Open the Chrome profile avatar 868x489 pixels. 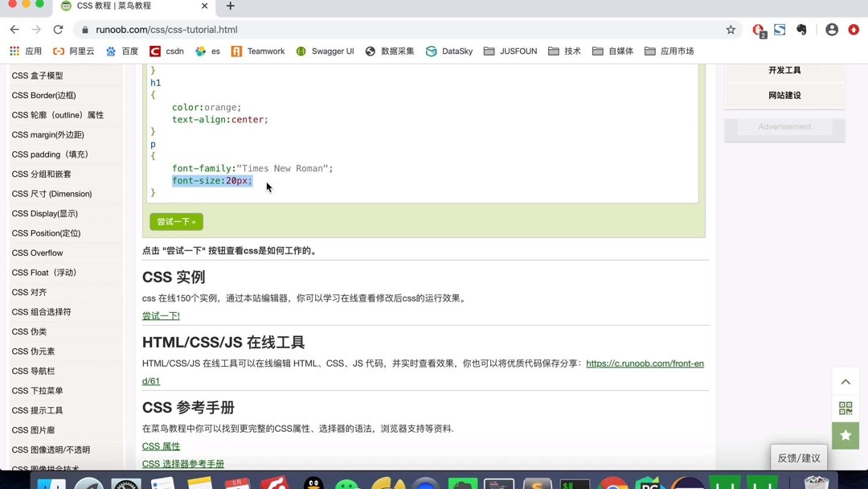pos(832,29)
